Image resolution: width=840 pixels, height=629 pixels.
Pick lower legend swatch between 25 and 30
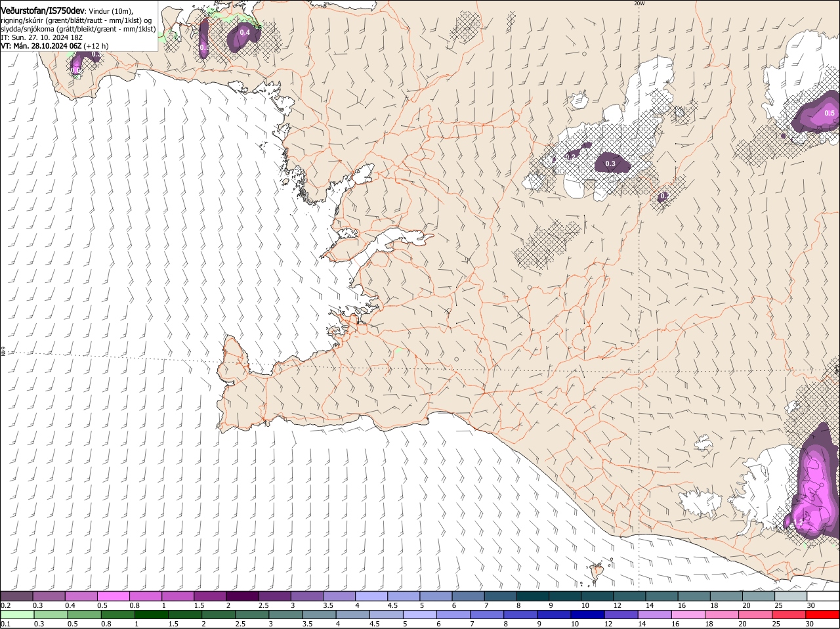[789, 615]
